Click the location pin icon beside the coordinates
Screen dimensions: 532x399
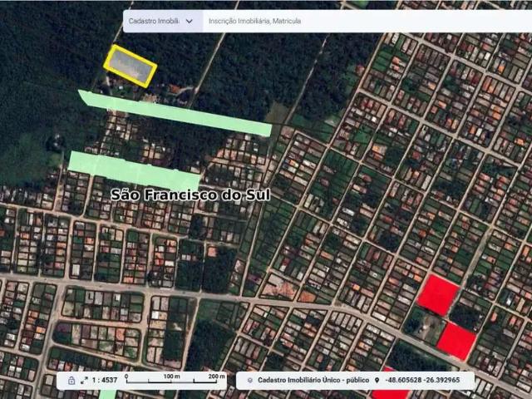[x=377, y=380]
